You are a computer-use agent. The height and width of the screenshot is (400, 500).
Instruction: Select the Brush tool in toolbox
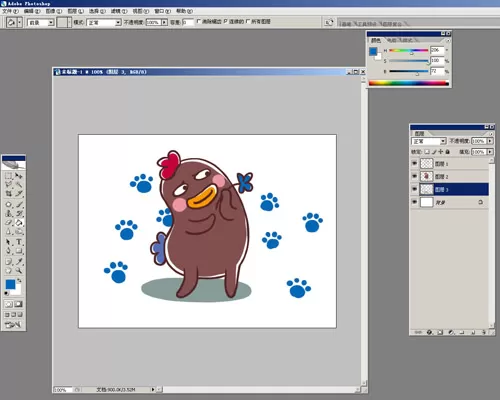point(19,204)
